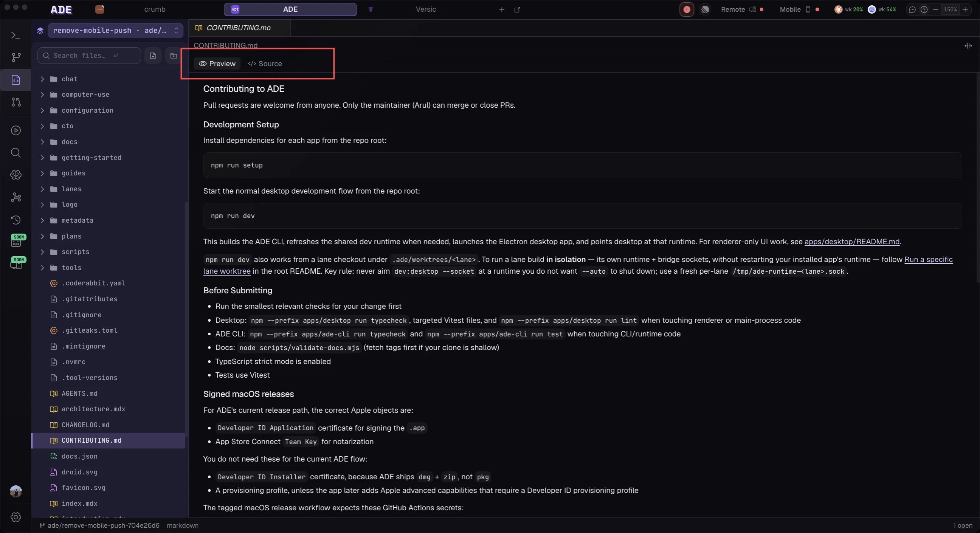Select the files code editor sidebar icon
Screen dimensions: 980x533
[16, 80]
